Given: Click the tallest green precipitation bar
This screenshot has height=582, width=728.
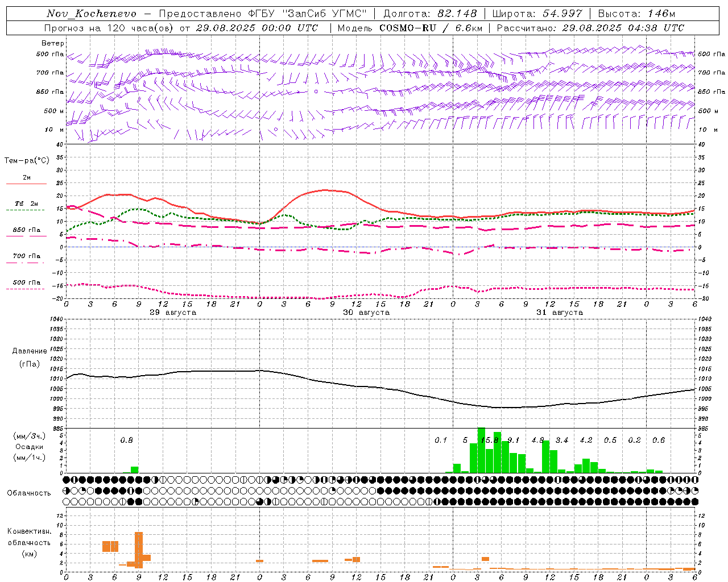Looking at the screenshot, I should tap(481, 450).
